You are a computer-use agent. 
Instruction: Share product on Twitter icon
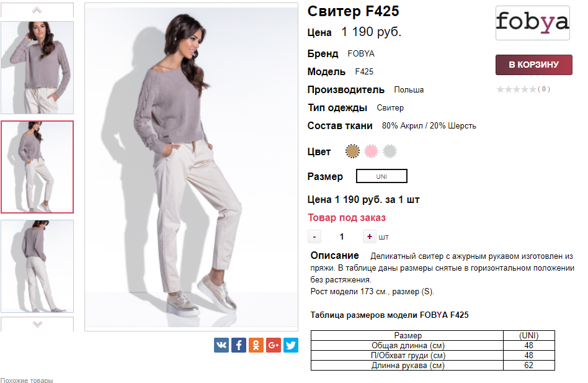pos(291,345)
